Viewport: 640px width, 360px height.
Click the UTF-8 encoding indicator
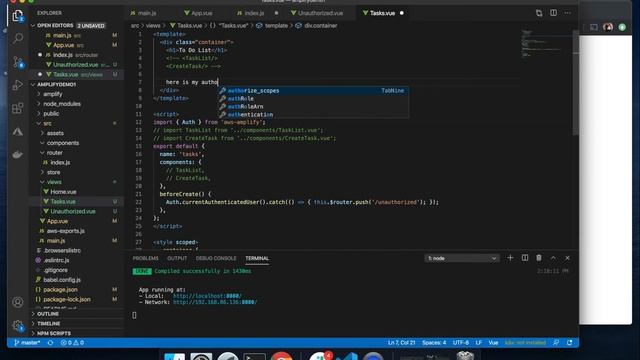click(461, 343)
